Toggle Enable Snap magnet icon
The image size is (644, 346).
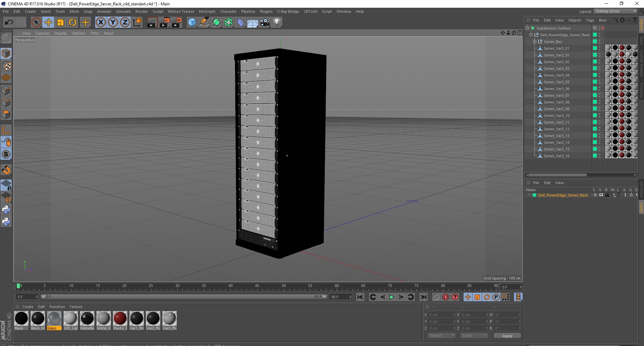[x=6, y=170]
